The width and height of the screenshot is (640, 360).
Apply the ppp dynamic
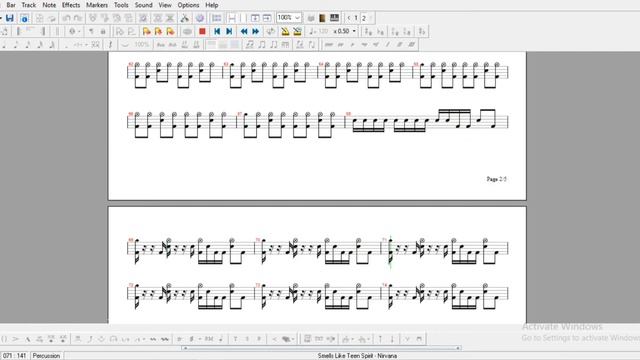pyautogui.click(x=329, y=44)
